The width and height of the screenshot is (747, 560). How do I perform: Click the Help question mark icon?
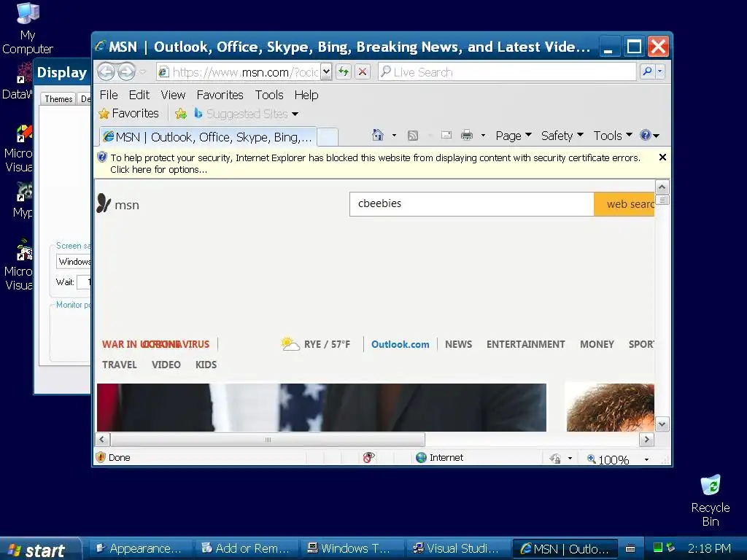click(x=646, y=135)
